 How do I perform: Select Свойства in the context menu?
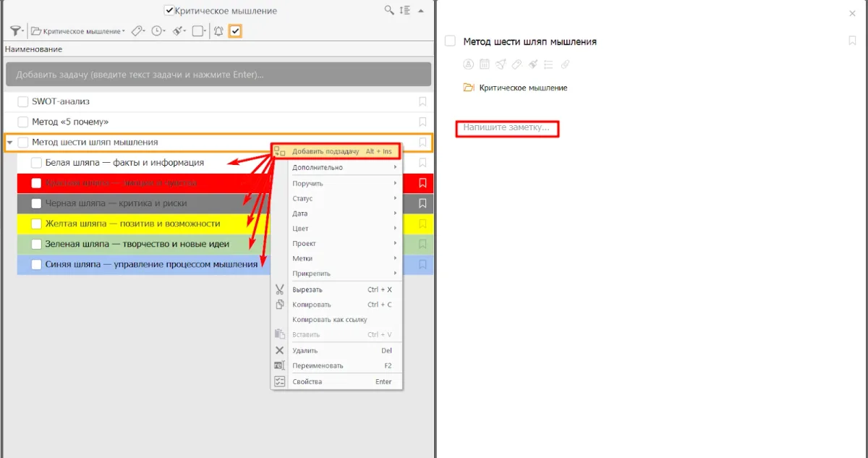pyautogui.click(x=307, y=381)
